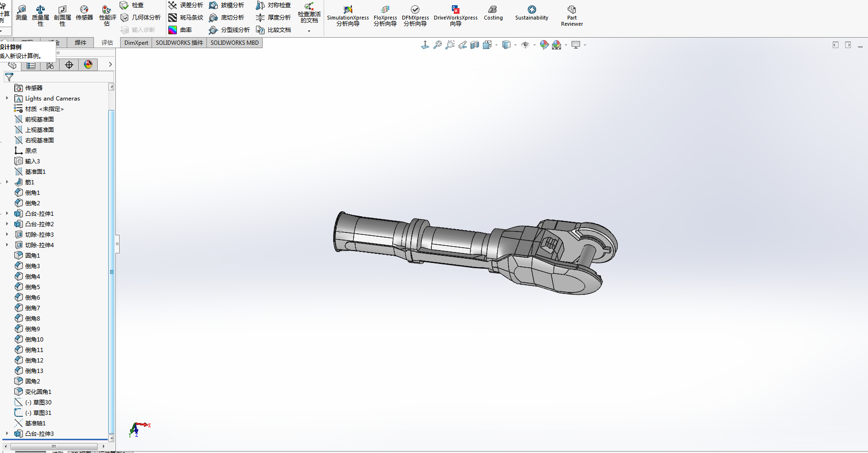The width and height of the screenshot is (868, 453).
Task: Toggle 曲率 curvature display
Action: click(180, 30)
